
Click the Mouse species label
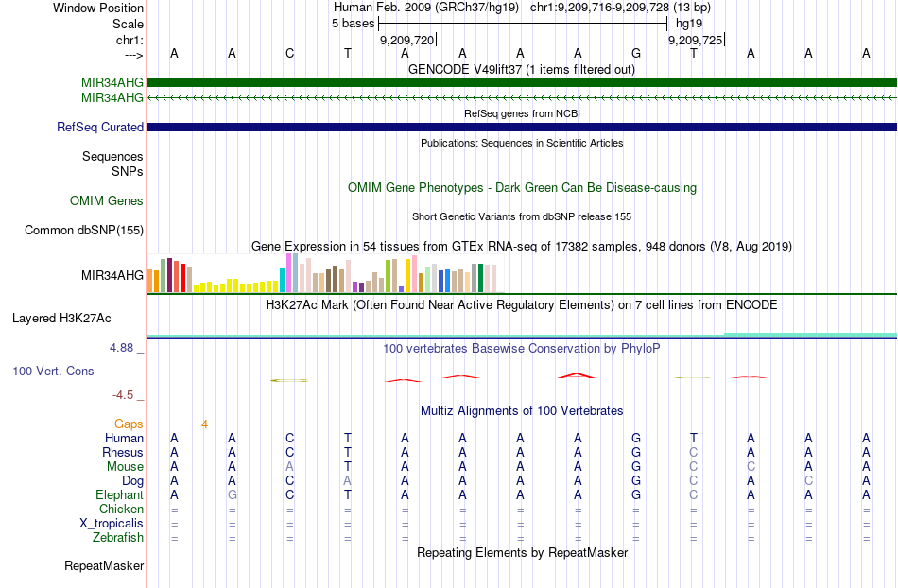(125, 467)
